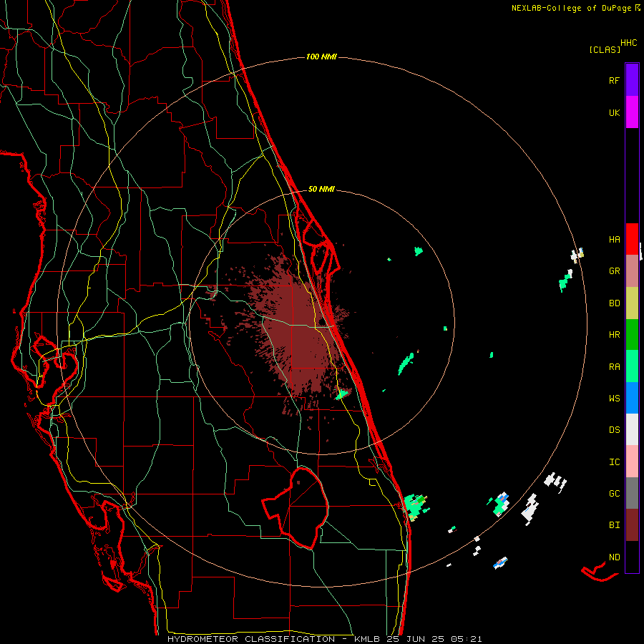Click the HHC product label

click(x=629, y=43)
